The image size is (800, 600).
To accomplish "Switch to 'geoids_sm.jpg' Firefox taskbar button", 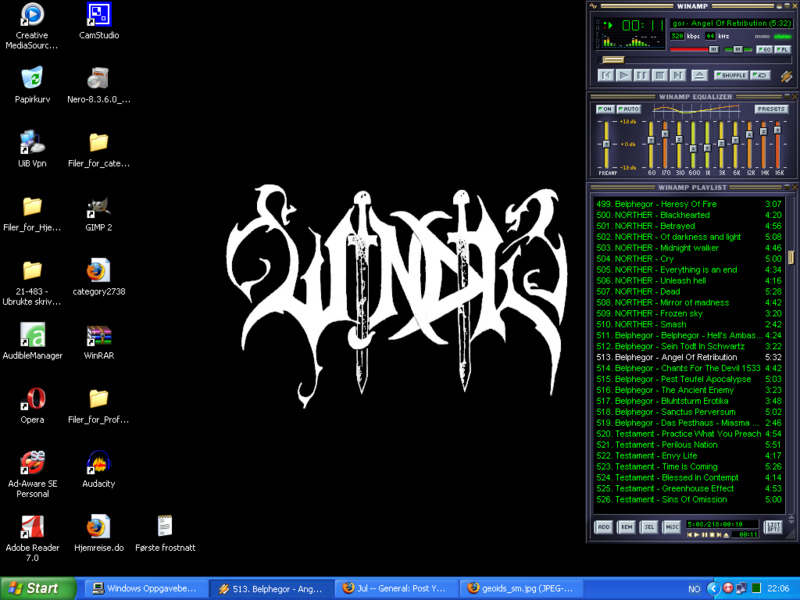I will 520,588.
